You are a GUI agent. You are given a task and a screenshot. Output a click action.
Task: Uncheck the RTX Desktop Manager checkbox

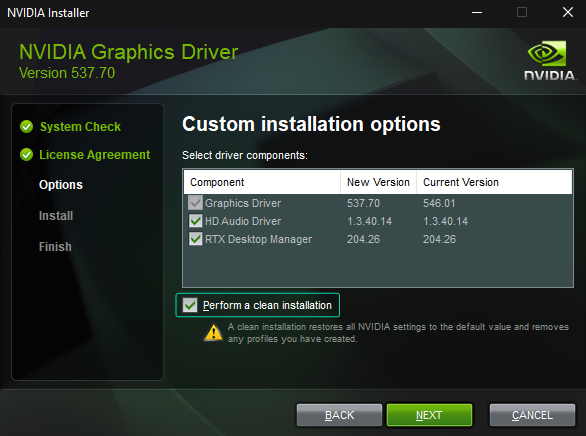(x=195, y=239)
